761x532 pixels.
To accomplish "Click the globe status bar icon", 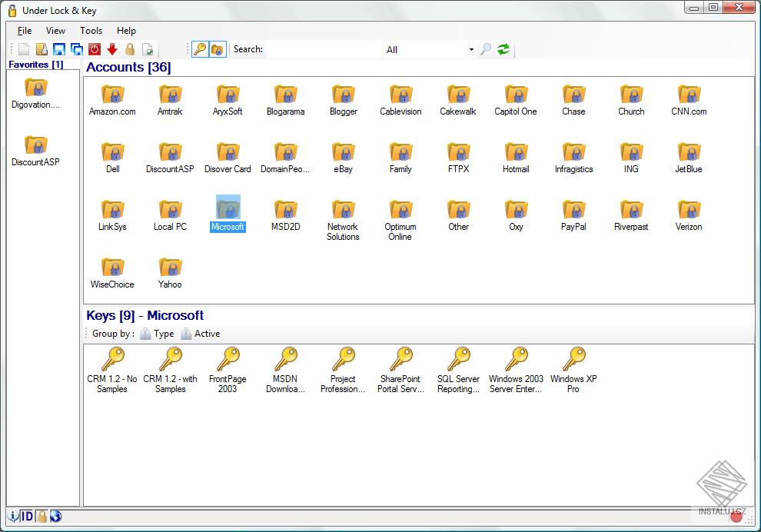I will pos(56,516).
